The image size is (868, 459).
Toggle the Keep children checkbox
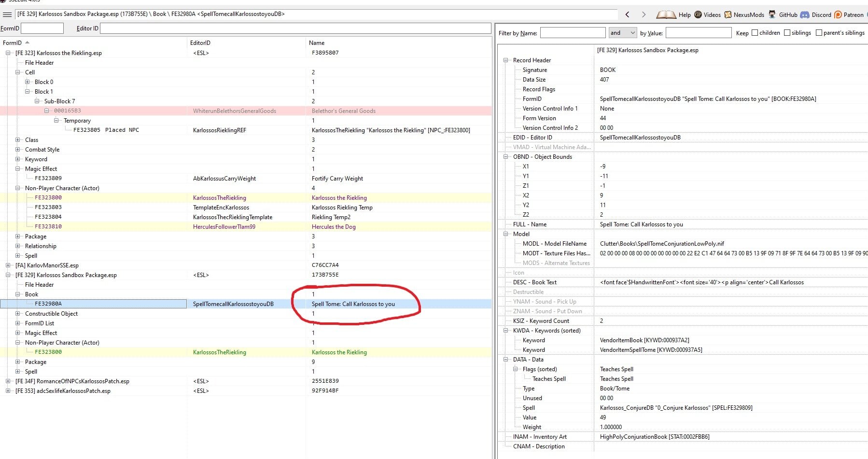pos(755,33)
